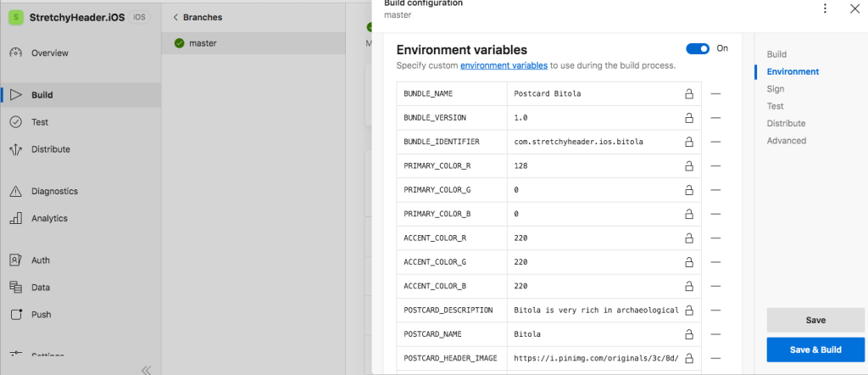The width and height of the screenshot is (868, 375).
Task: Jump to Advanced section tab
Action: [x=786, y=141]
